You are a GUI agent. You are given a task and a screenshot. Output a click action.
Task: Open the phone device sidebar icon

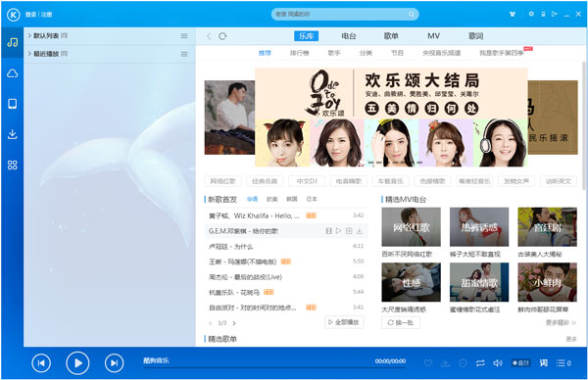pos(13,104)
